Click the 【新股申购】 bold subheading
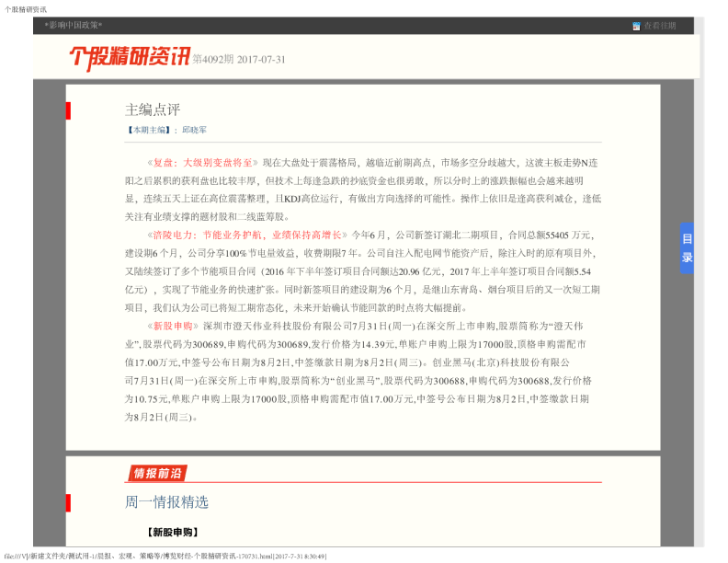 (x=173, y=533)
